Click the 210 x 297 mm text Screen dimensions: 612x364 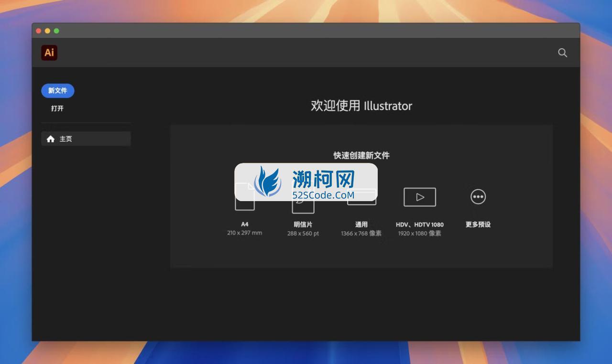tap(245, 233)
